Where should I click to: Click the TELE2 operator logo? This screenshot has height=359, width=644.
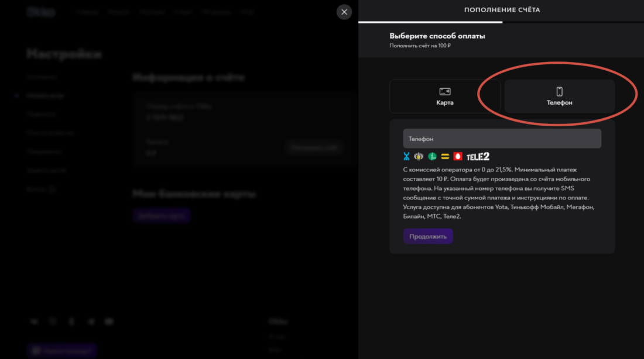click(x=478, y=156)
